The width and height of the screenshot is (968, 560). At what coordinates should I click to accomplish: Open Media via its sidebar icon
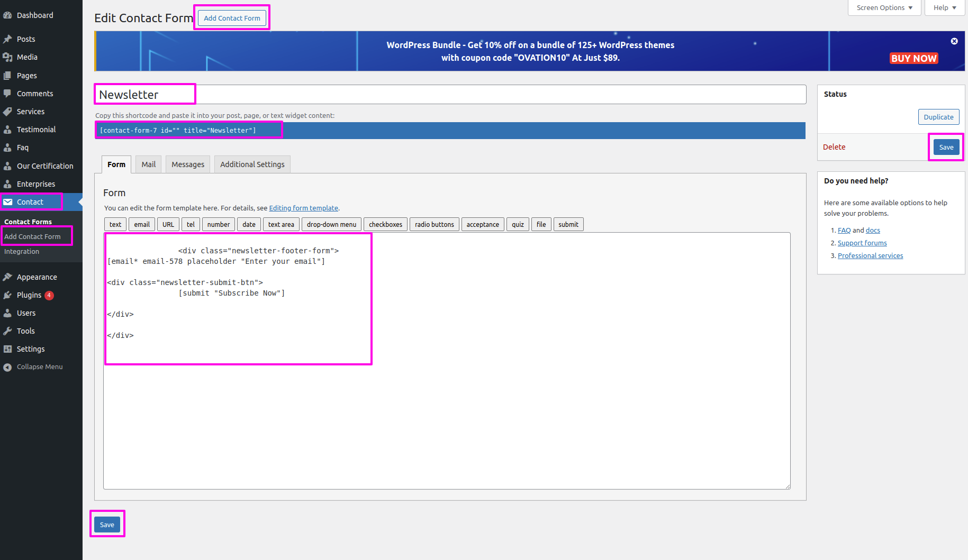click(x=7, y=57)
